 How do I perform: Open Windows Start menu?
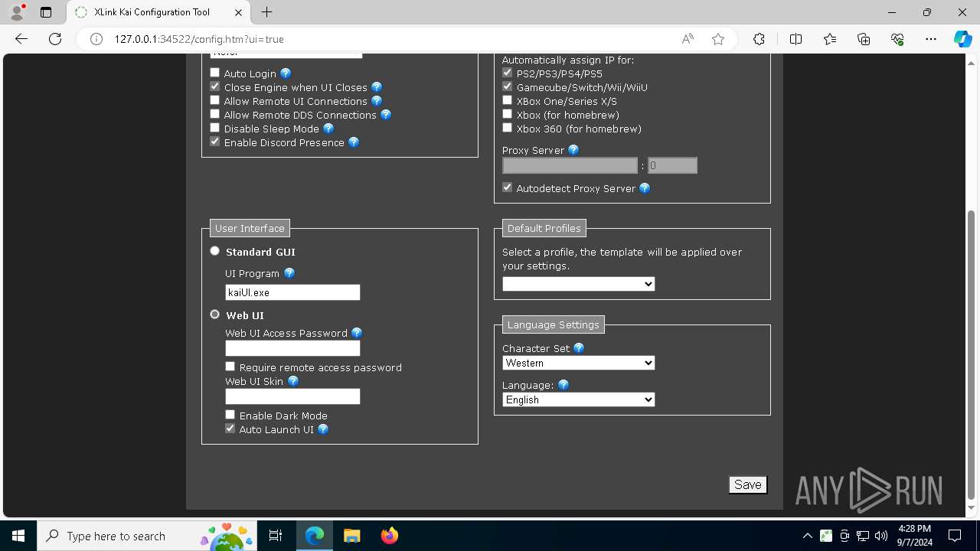click(x=18, y=536)
